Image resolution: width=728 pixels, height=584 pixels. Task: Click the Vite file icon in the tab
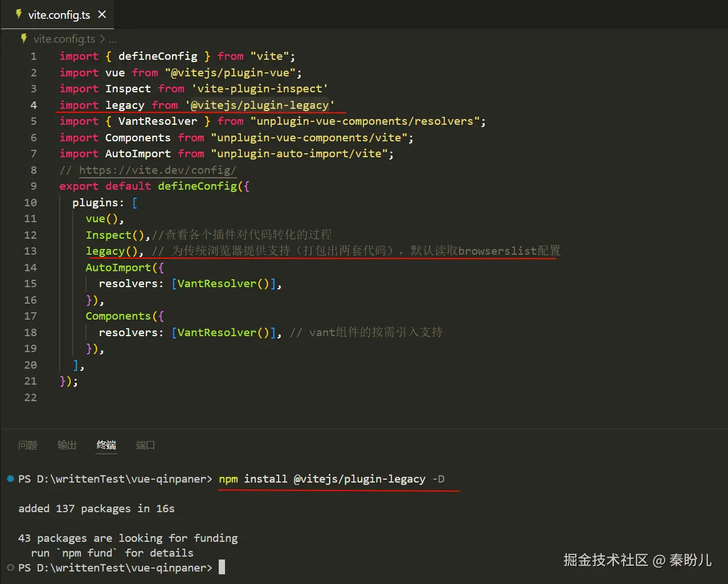(19, 14)
